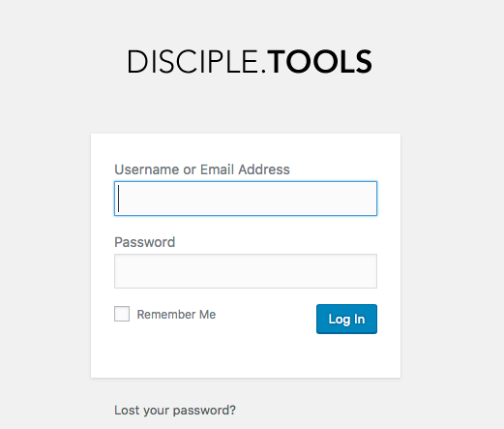The image size is (504, 429).
Task: Select the empty password box below Password
Action: 246,271
